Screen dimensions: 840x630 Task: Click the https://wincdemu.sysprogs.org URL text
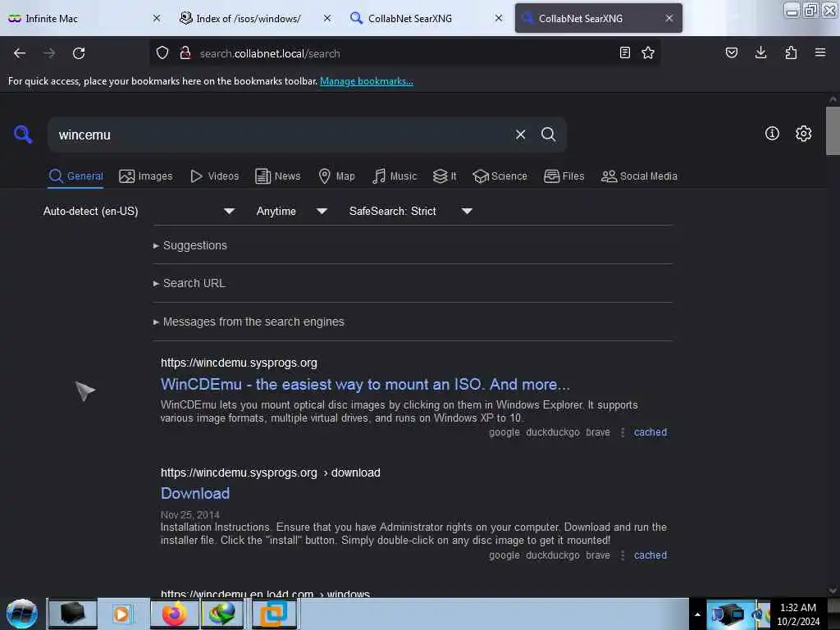[239, 363]
